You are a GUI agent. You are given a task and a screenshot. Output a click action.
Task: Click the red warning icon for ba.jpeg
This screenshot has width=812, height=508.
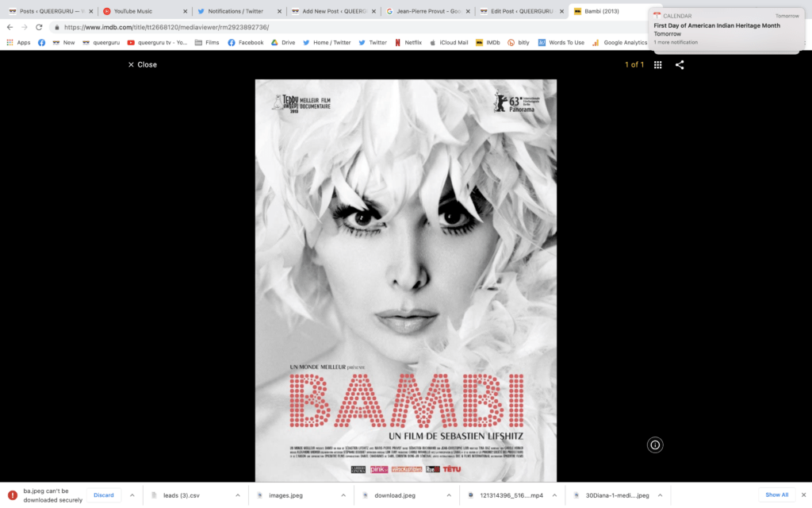[x=13, y=495]
